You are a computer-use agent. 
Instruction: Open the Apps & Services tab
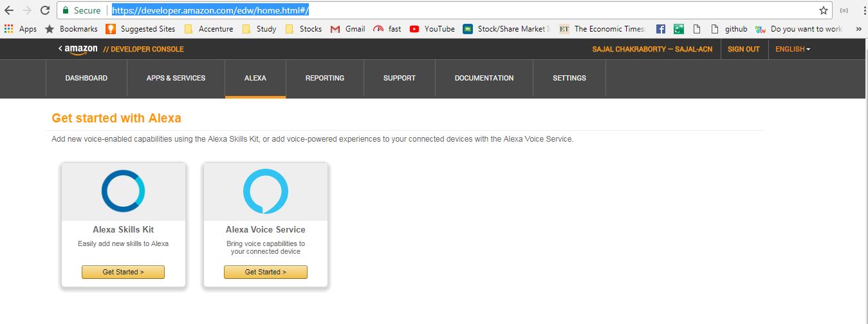point(176,78)
